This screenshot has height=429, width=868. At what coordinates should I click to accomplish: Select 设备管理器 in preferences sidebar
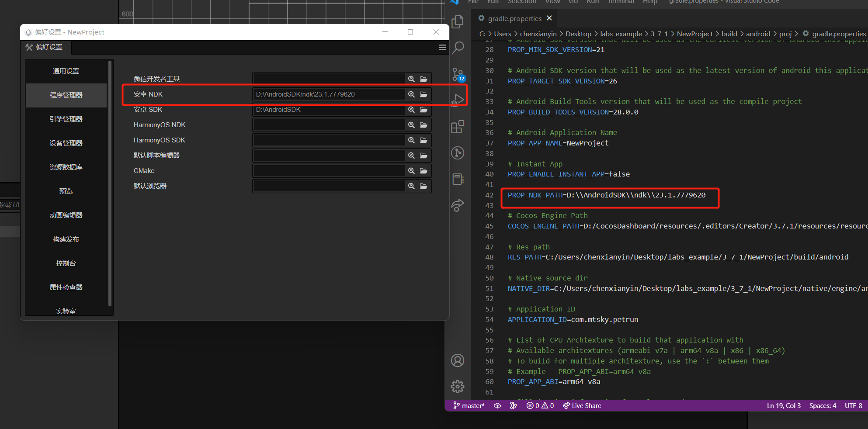(x=66, y=143)
